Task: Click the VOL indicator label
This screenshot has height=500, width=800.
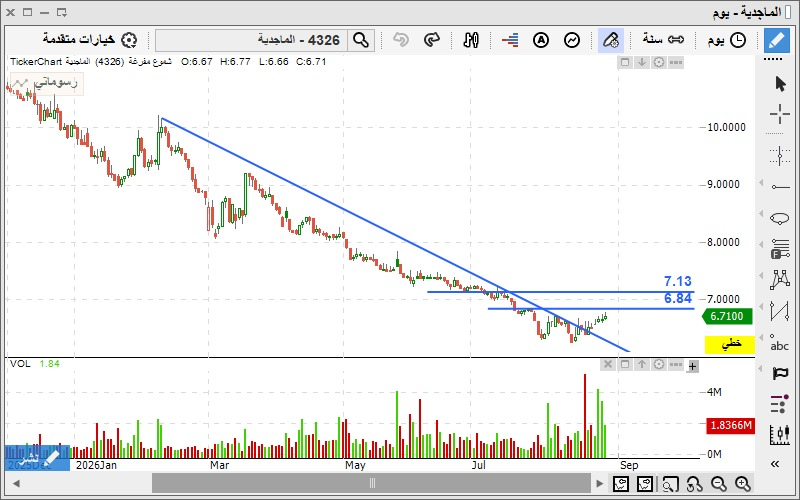Action: (x=20, y=364)
